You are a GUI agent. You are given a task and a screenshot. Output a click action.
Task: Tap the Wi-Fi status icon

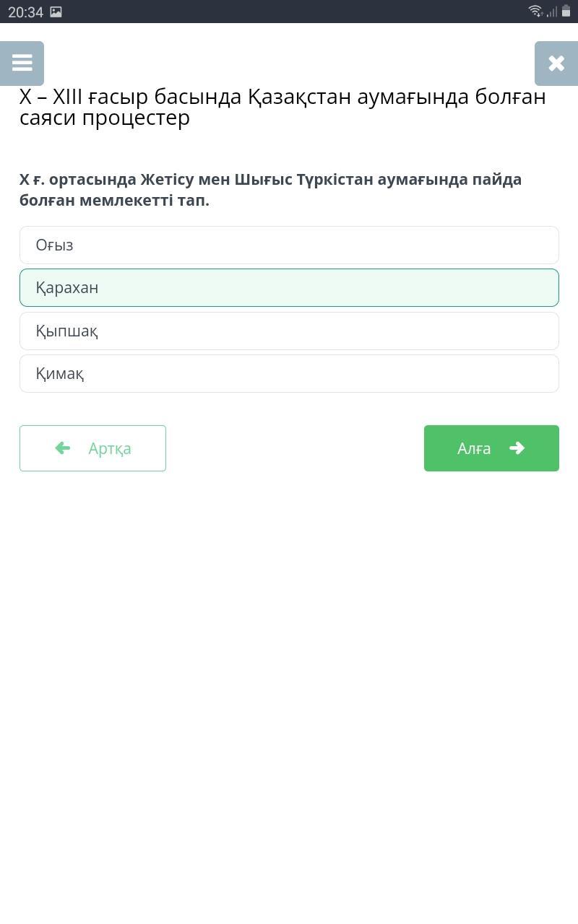tap(535, 11)
